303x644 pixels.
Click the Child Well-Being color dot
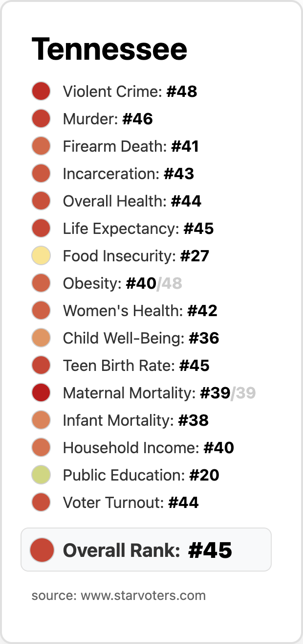41,338
